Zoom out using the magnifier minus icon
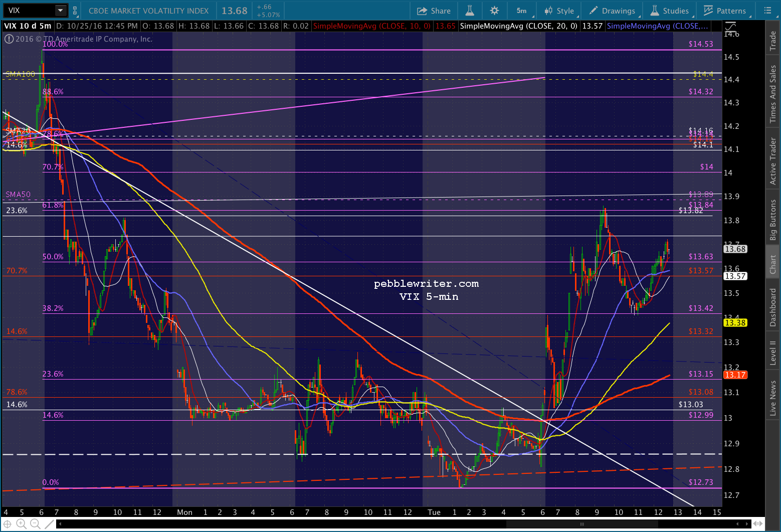Viewport: 781px width, 532px height. pos(35,524)
